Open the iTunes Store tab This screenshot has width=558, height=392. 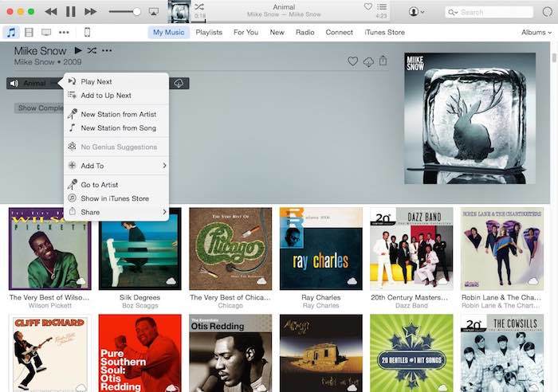click(385, 33)
